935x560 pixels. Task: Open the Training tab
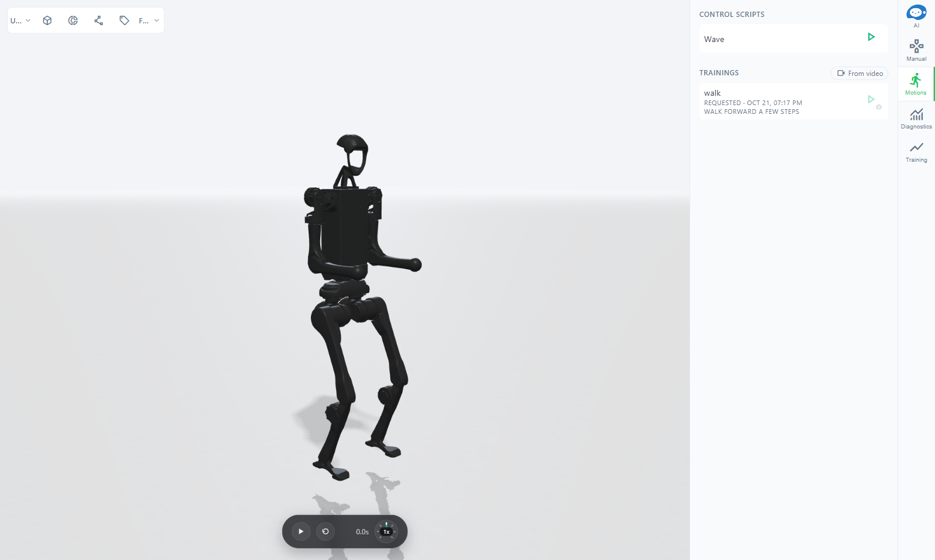tap(916, 152)
